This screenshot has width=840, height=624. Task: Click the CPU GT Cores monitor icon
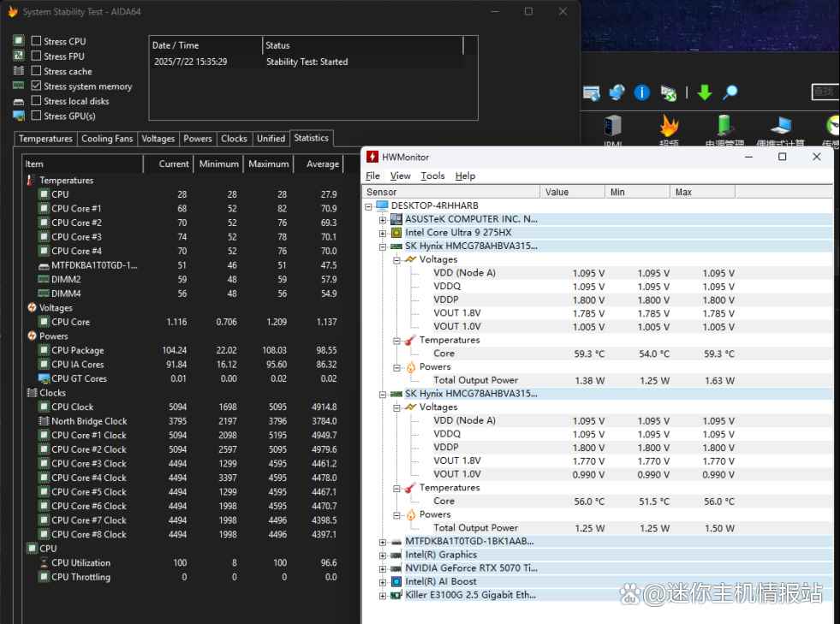(44, 378)
